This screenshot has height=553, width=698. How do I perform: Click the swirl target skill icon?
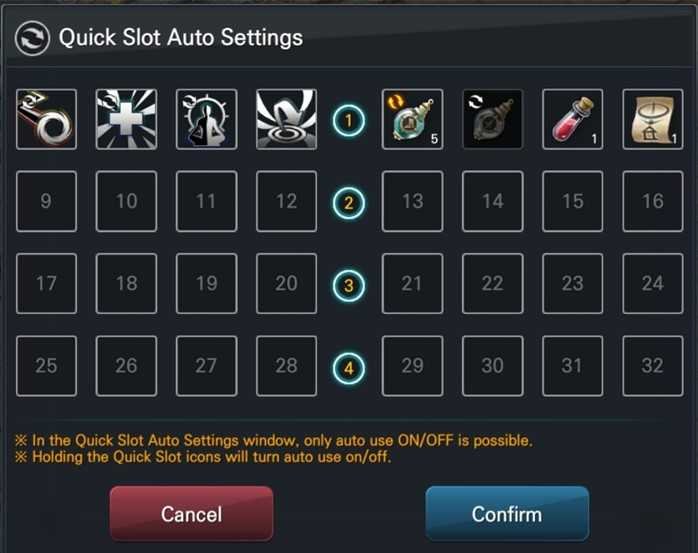(287, 119)
